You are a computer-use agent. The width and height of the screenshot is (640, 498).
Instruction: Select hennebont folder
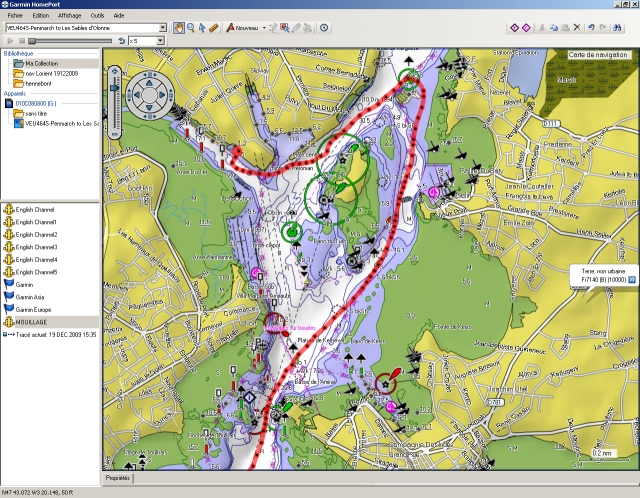click(x=40, y=84)
